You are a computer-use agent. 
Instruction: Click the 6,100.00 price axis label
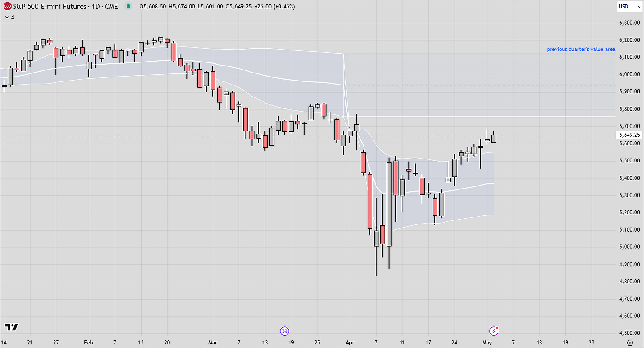[629, 57]
